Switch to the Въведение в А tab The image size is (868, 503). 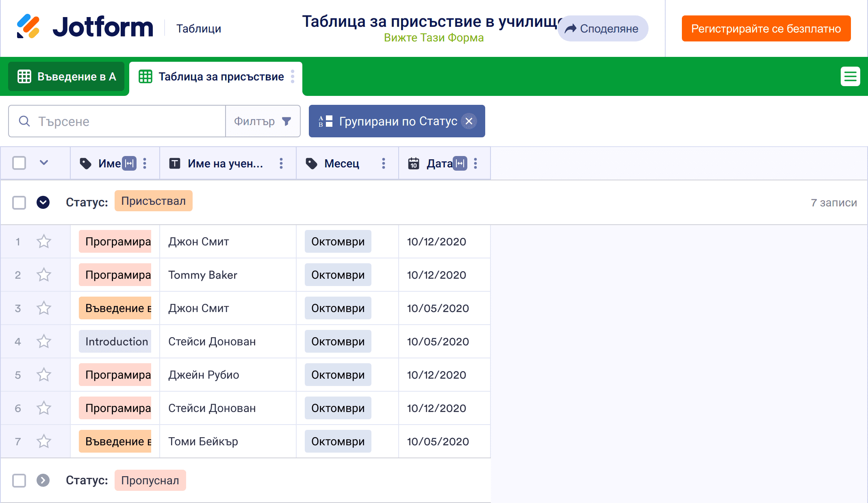tap(67, 76)
